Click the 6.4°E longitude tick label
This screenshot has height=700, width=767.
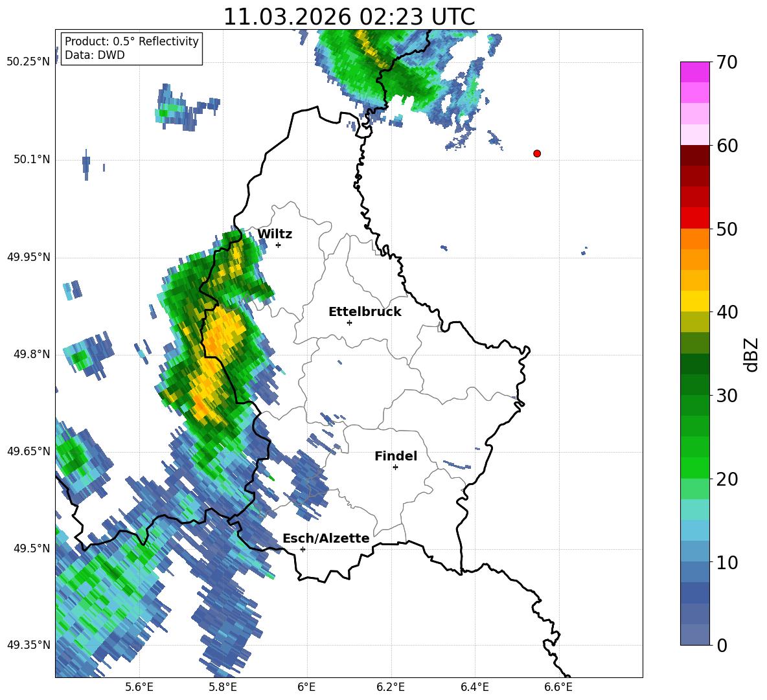pos(474,687)
